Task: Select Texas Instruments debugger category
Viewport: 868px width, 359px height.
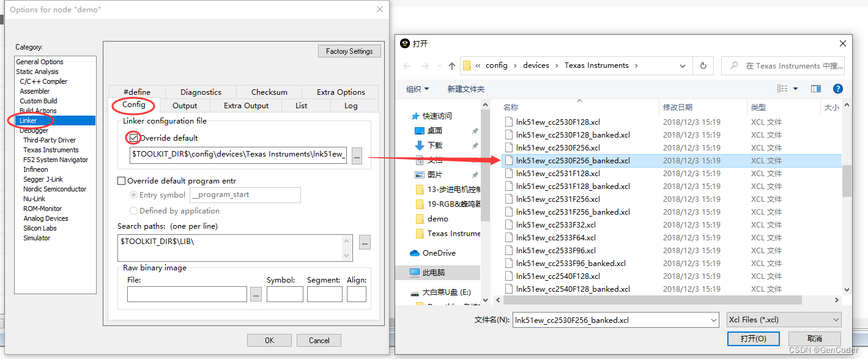Action: pos(51,150)
